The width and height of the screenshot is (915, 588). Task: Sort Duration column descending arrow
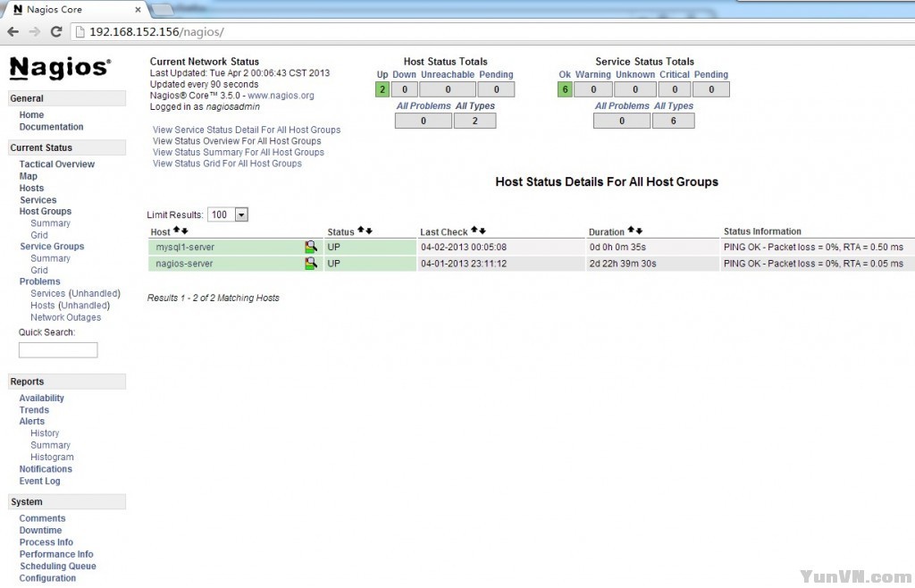click(639, 231)
